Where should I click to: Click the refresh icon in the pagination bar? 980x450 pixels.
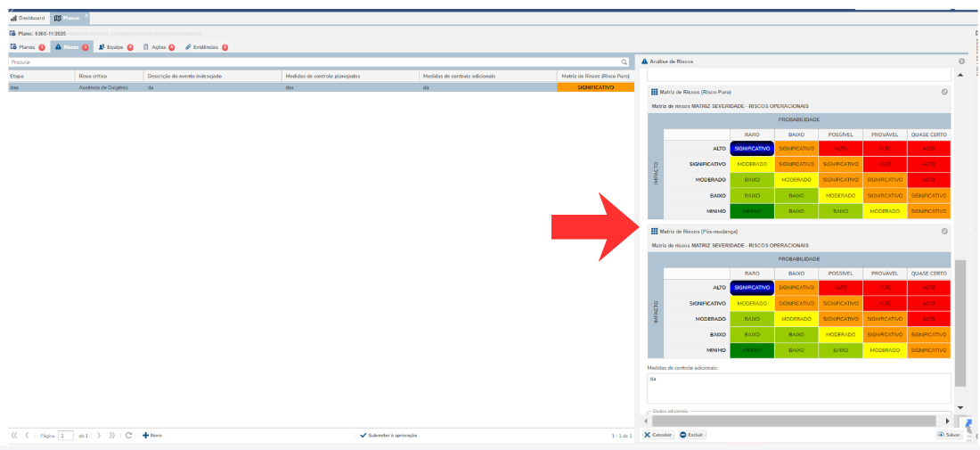coord(129,435)
